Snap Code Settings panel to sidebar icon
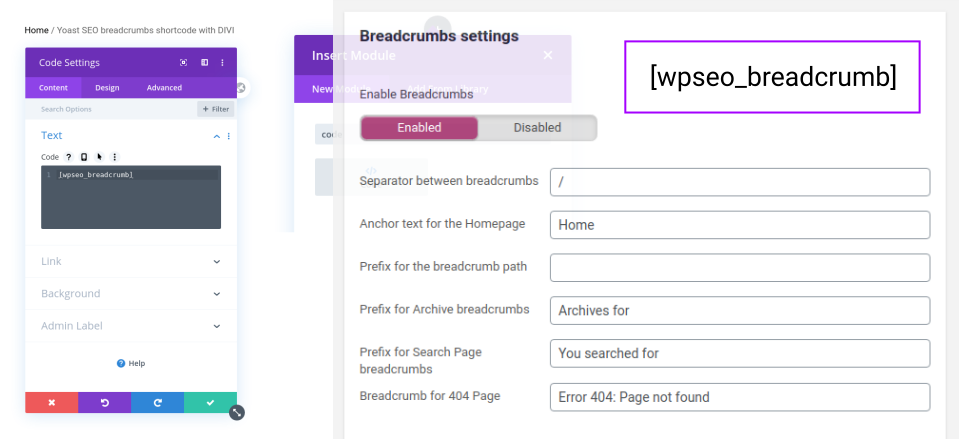 (x=204, y=62)
